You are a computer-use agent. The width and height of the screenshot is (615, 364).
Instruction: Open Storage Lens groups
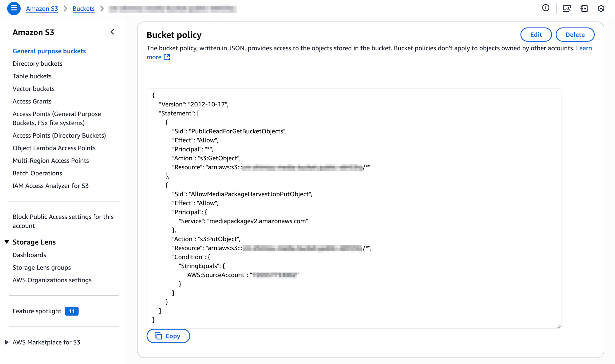point(42,268)
